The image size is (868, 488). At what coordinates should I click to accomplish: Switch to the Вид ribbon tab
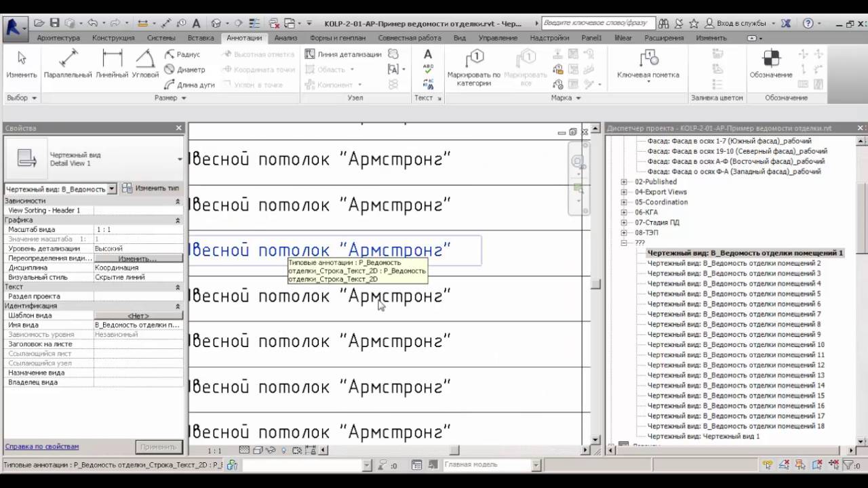460,38
